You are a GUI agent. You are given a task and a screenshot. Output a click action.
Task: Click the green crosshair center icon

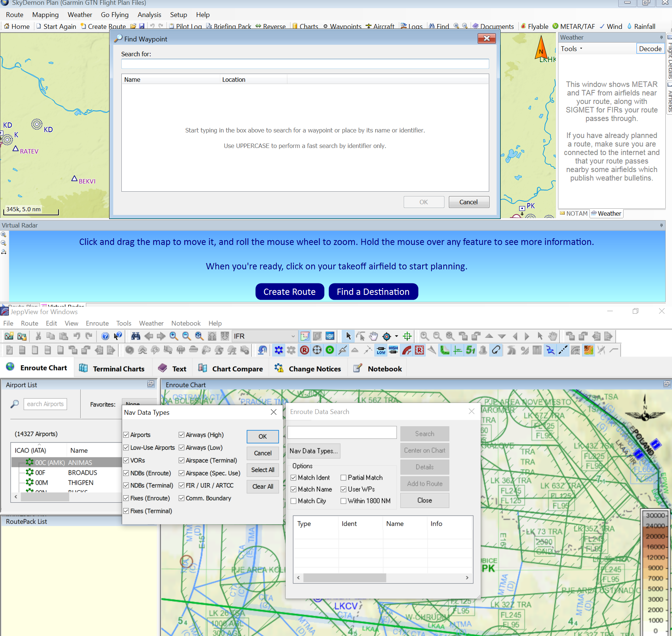407,336
